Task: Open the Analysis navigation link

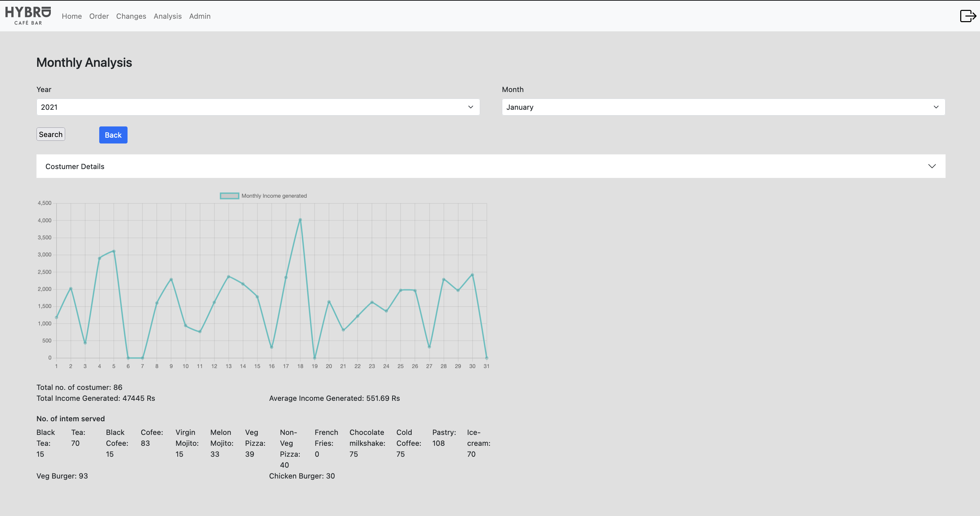Action: coord(167,16)
